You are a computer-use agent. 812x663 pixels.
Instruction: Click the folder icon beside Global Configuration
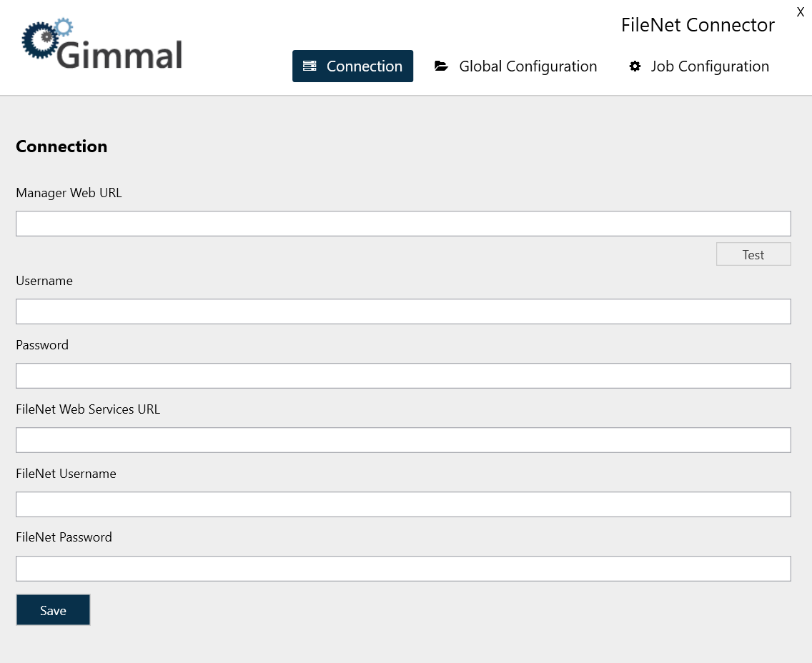(441, 66)
